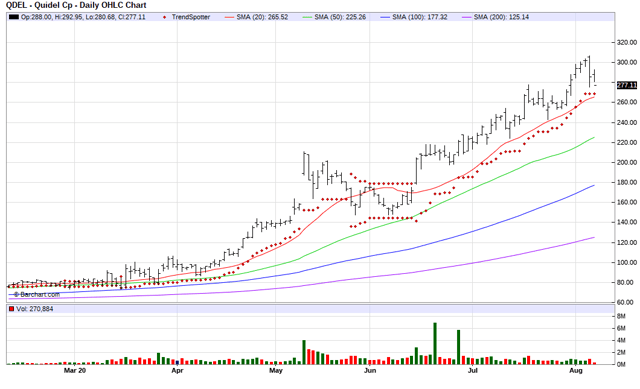This screenshot has width=640, height=389.
Task: Click the QDEL Quidel Cp chart title
Action: (76, 5)
